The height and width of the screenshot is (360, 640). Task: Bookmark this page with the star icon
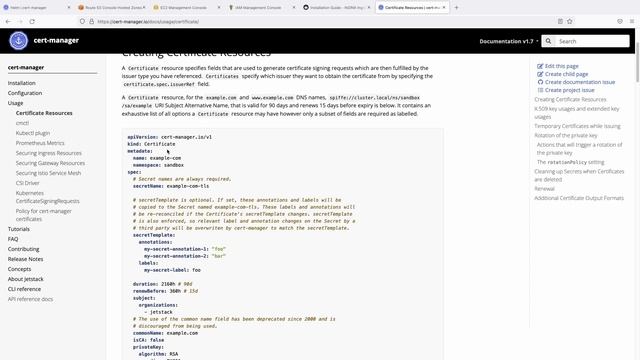pos(570,21)
